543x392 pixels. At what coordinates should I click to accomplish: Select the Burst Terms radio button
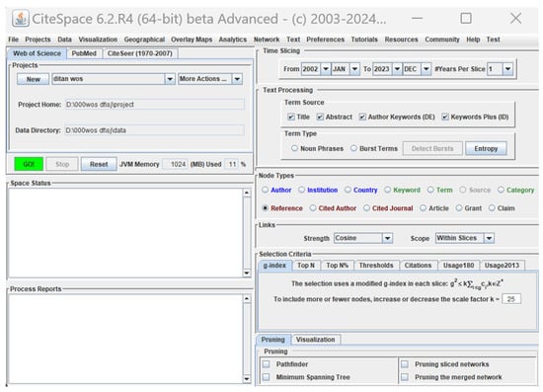353,148
